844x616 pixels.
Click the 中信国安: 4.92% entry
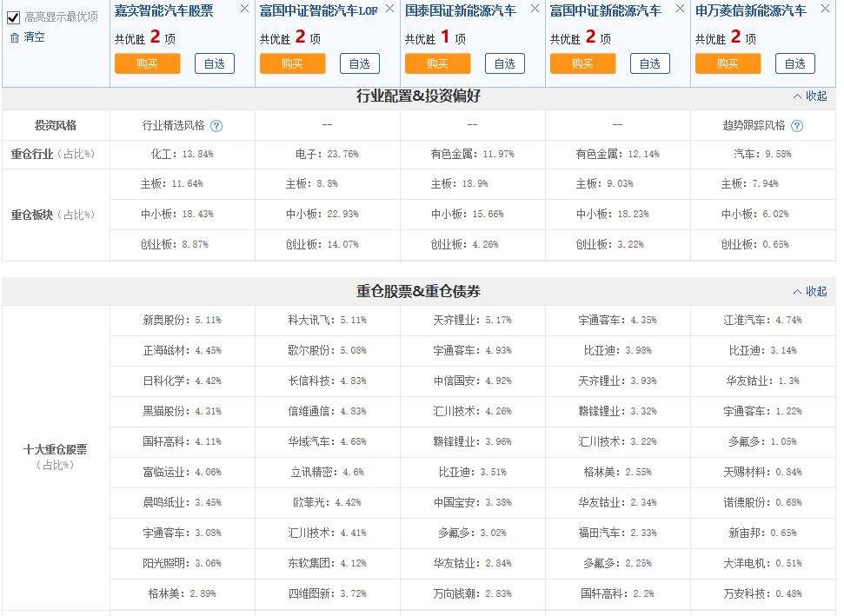(x=473, y=381)
